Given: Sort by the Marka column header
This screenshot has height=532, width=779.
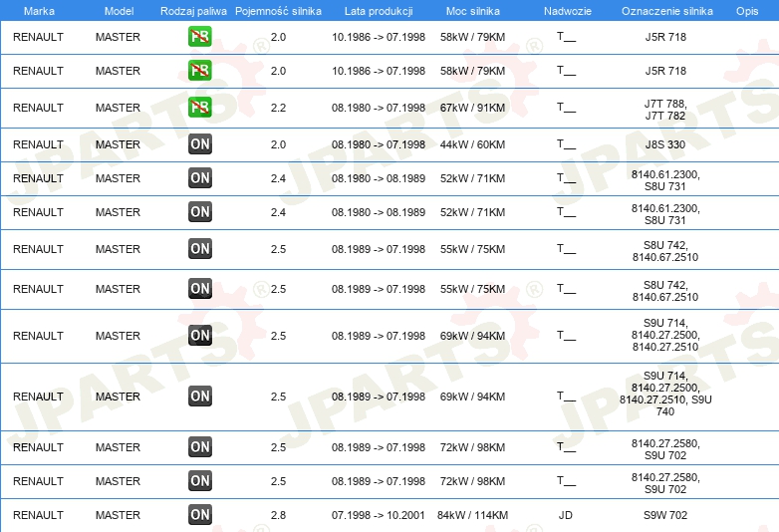Looking at the screenshot, I should tap(39, 11).
